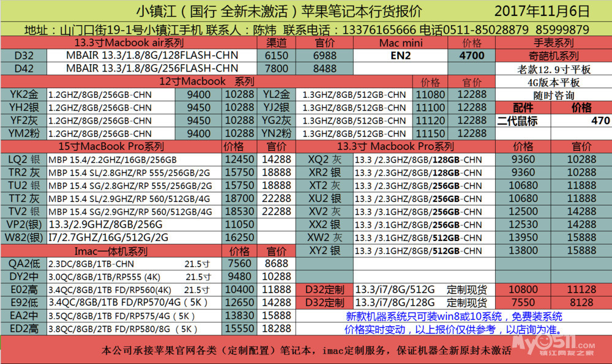
Task: Click the 10800 price for D32定制 512G
Action: [x=523, y=289]
